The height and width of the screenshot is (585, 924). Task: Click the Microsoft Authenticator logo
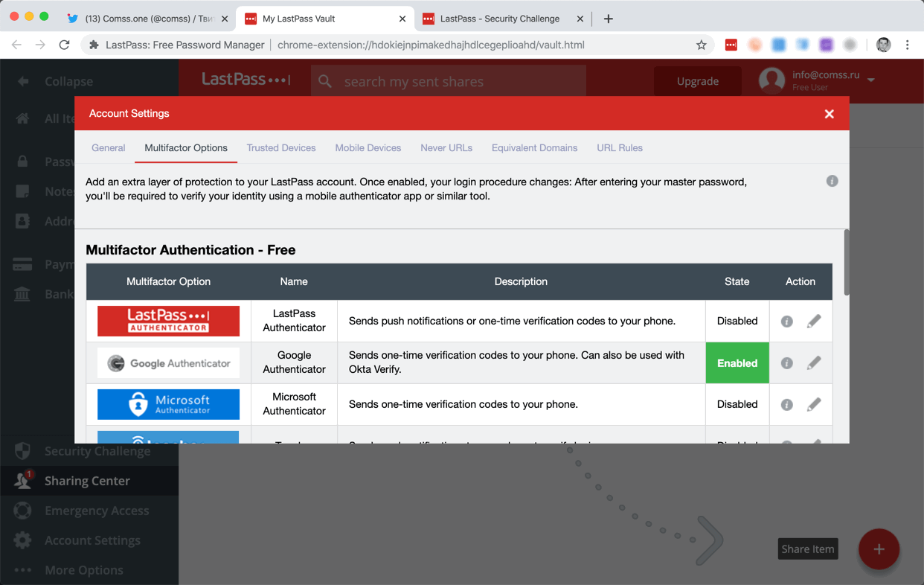click(168, 404)
